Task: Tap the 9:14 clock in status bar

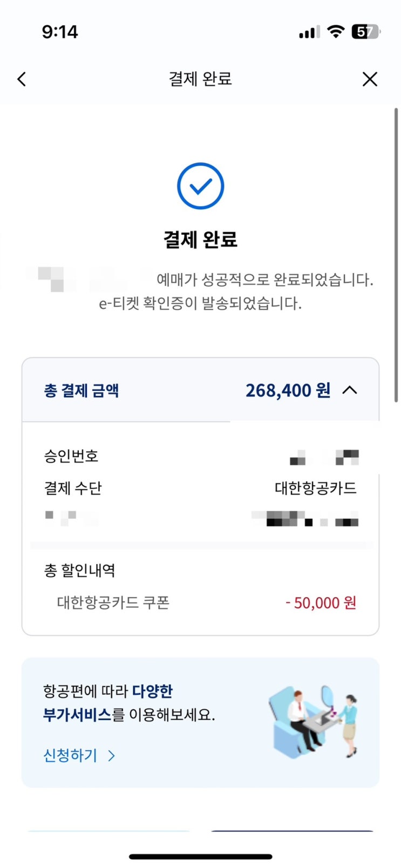Action: pos(60,32)
